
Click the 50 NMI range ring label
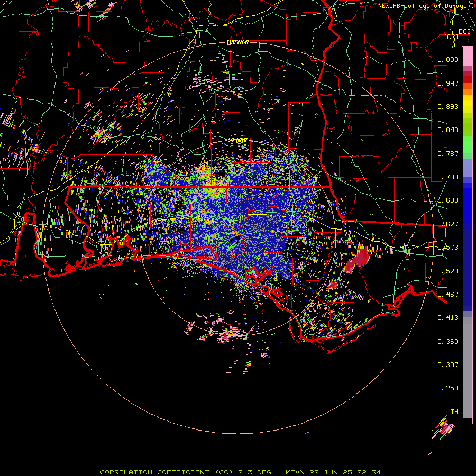point(237,140)
